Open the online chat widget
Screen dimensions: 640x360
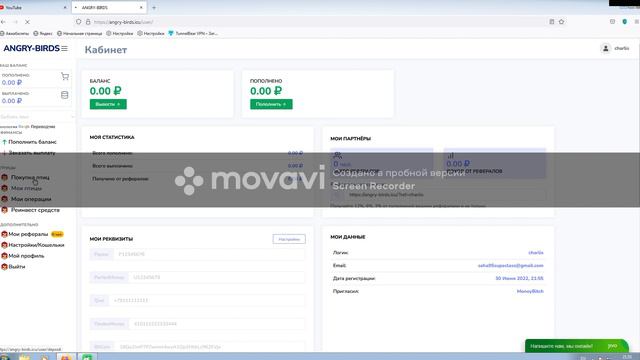point(576,346)
